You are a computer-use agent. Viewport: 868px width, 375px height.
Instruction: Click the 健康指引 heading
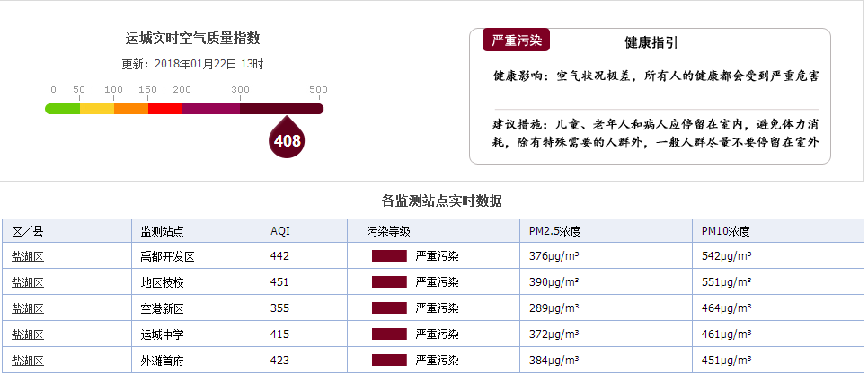651,43
